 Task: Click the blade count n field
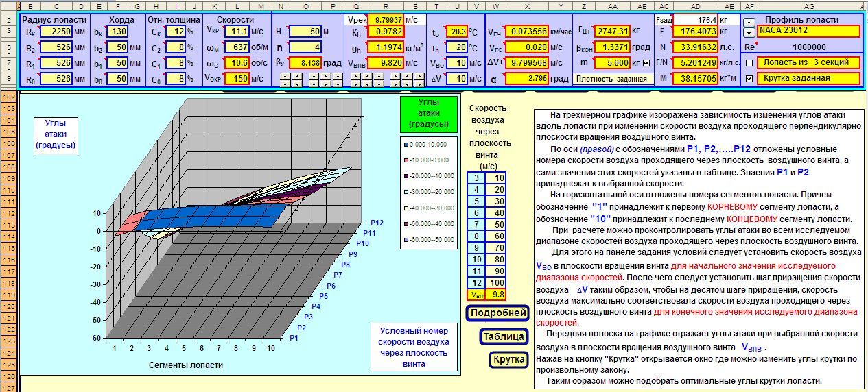pos(305,47)
